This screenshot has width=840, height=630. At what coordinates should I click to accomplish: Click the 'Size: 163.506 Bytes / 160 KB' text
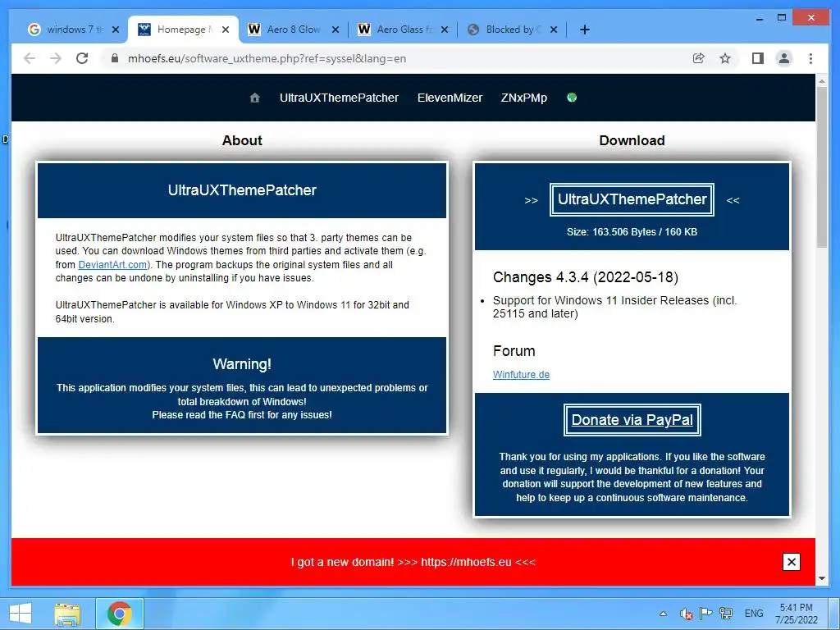coord(632,232)
